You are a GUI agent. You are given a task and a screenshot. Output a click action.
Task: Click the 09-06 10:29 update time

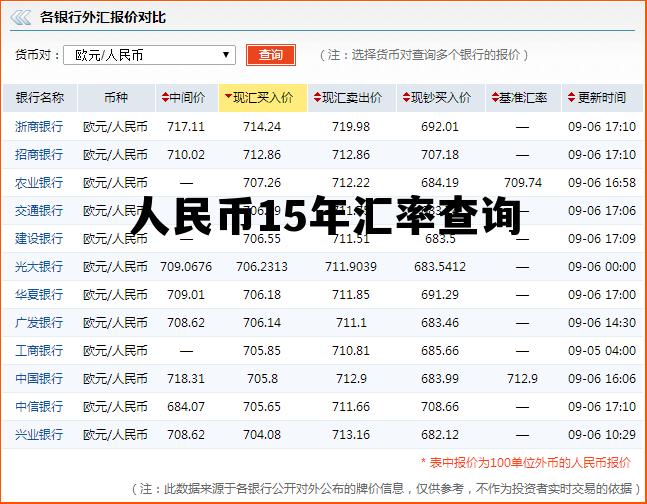click(x=602, y=435)
